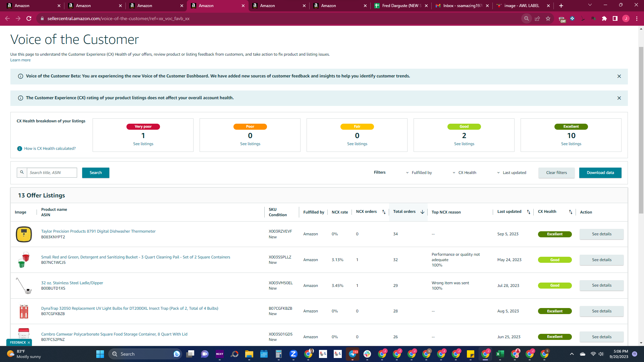
Task: Open Calculator from the taskbar
Action: [x=278, y=354]
